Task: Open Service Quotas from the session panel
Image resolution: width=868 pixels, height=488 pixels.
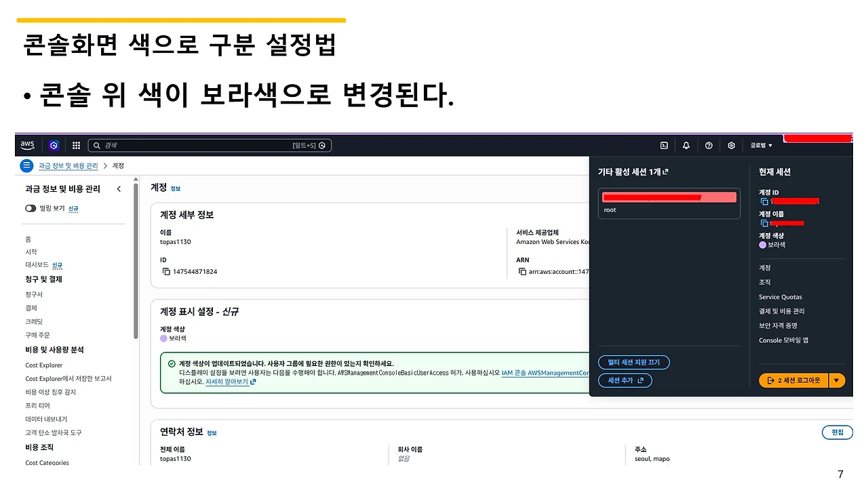Action: (780, 296)
